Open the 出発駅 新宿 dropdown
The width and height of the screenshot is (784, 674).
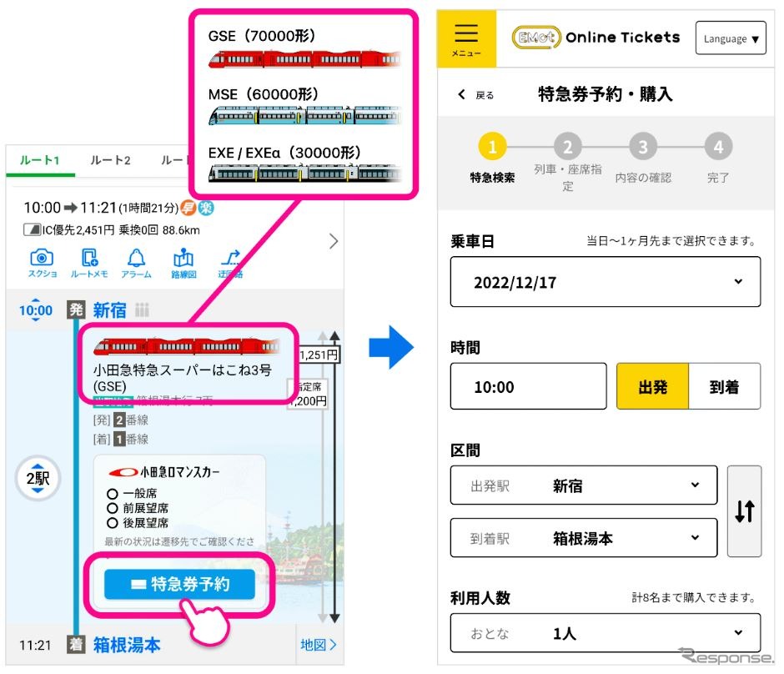(x=584, y=485)
